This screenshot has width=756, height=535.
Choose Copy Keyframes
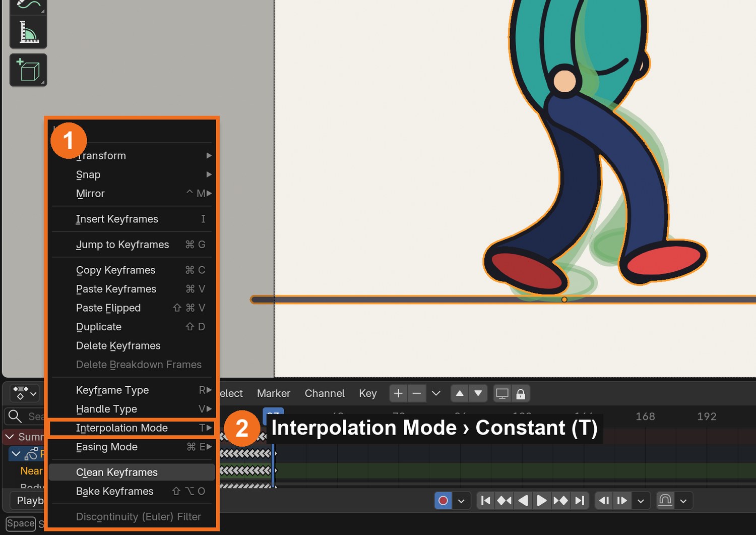132,270
